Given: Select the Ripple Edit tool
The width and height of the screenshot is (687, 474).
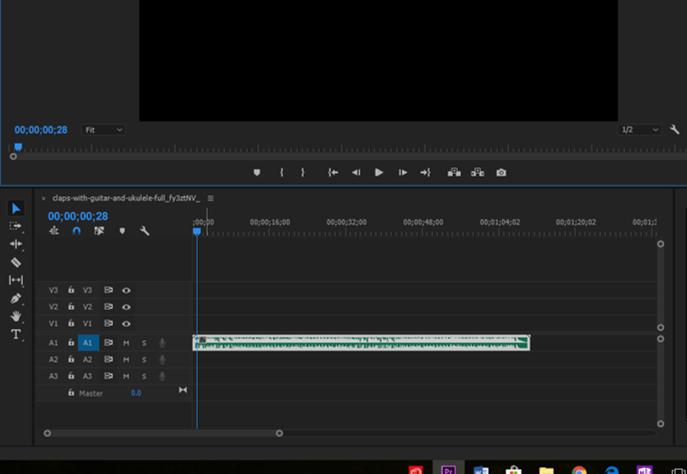Looking at the screenshot, I should [x=16, y=244].
